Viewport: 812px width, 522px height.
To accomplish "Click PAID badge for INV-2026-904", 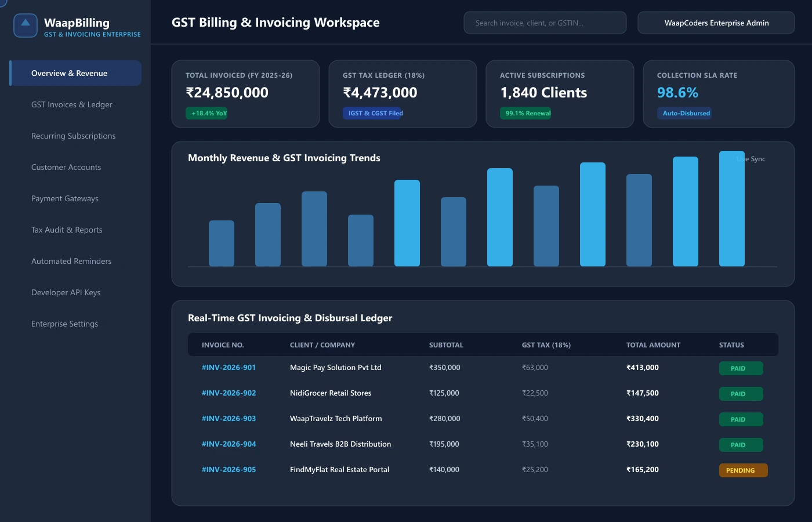I will pyautogui.click(x=741, y=445).
